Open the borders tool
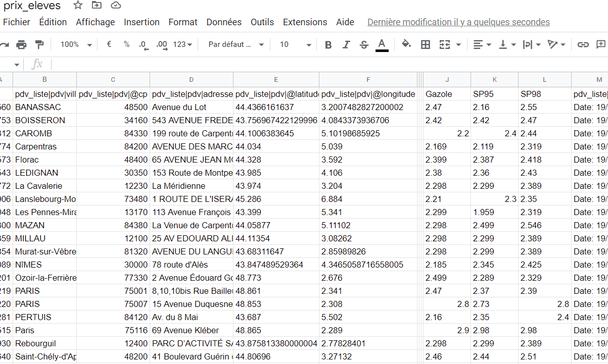The width and height of the screenshot is (608, 364). (x=426, y=45)
